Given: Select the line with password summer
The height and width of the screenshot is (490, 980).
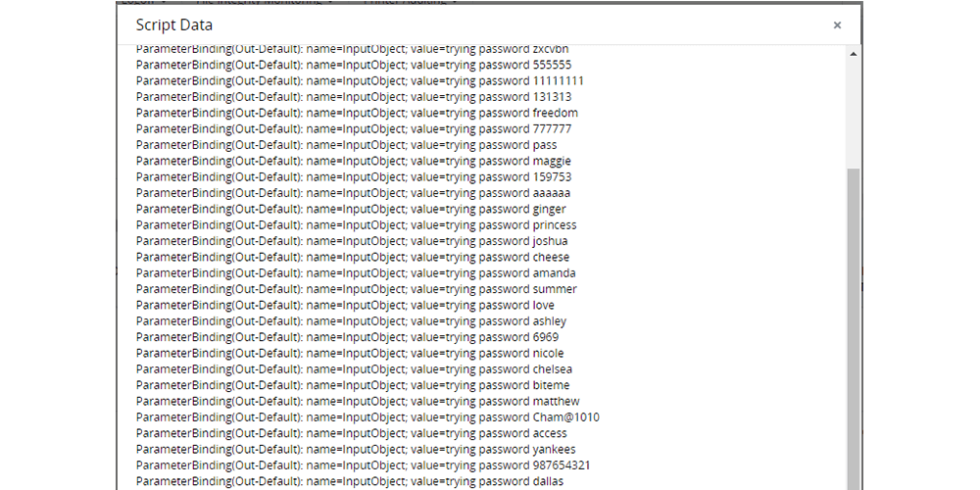Looking at the screenshot, I should tap(357, 289).
